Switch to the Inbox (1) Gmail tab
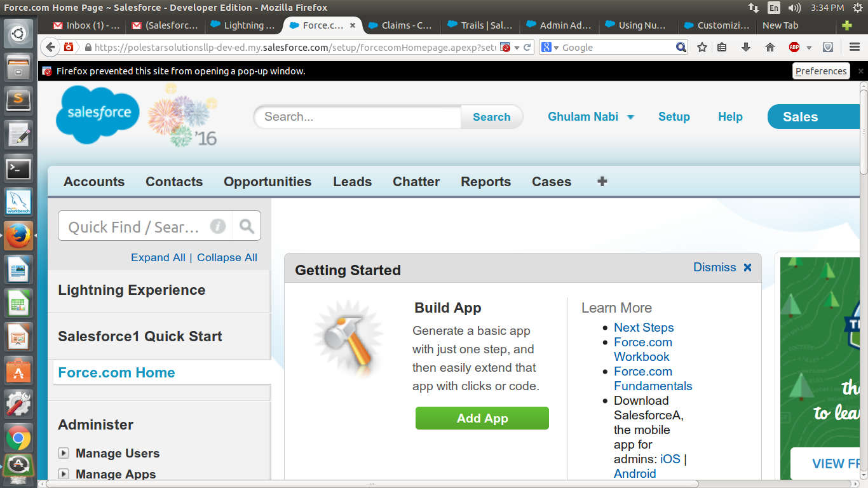The height and width of the screenshot is (488, 868). pos(87,26)
